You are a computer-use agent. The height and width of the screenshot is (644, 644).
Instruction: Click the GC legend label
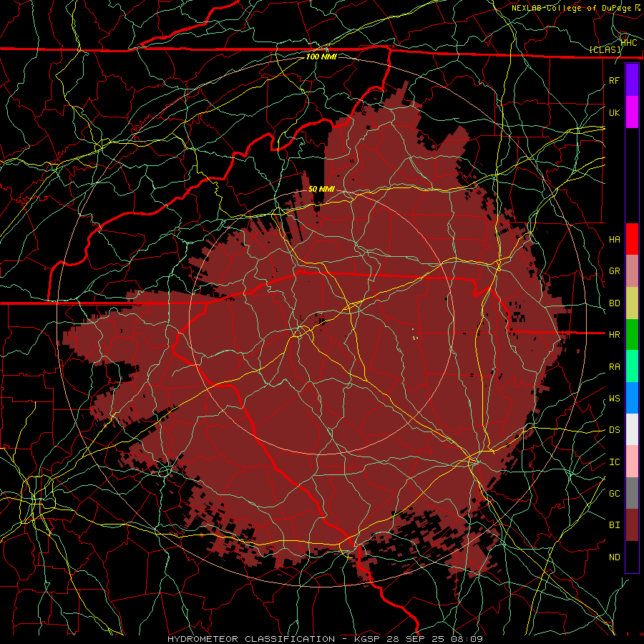point(614,493)
